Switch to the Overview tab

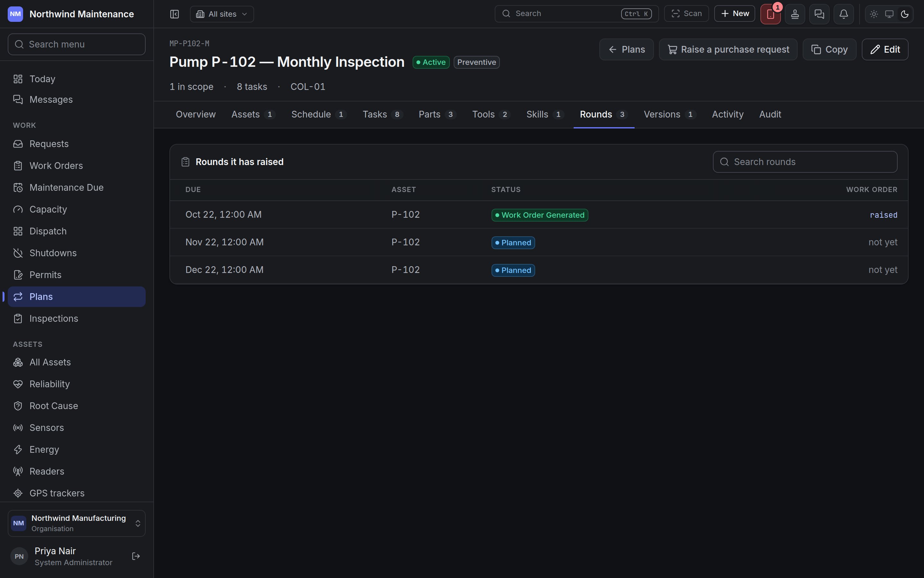pyautogui.click(x=195, y=114)
